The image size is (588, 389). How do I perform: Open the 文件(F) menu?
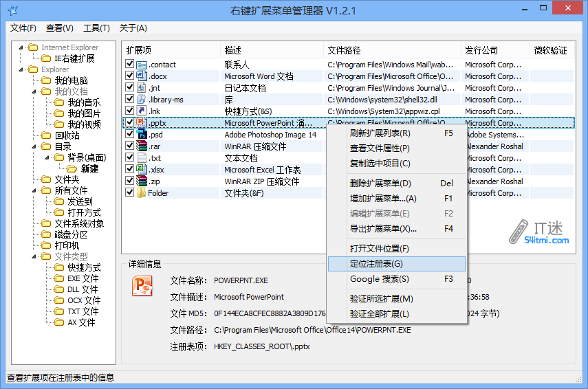point(23,28)
